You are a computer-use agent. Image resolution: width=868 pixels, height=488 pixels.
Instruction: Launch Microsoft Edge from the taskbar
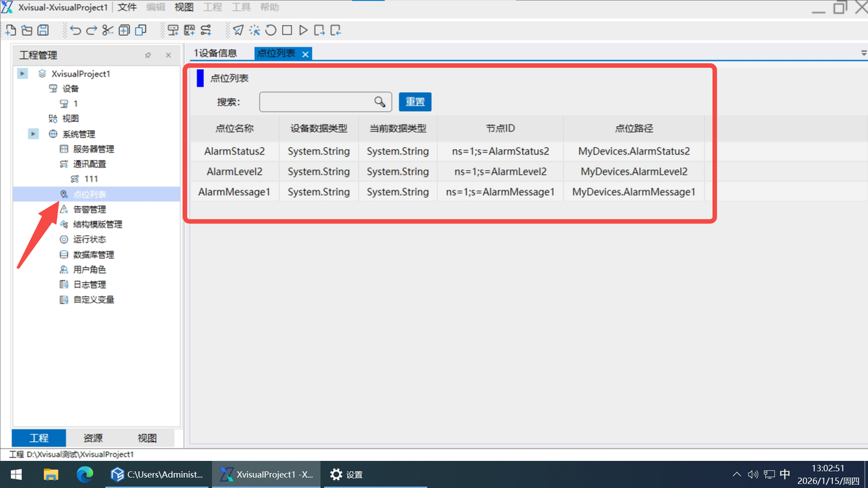coord(85,474)
